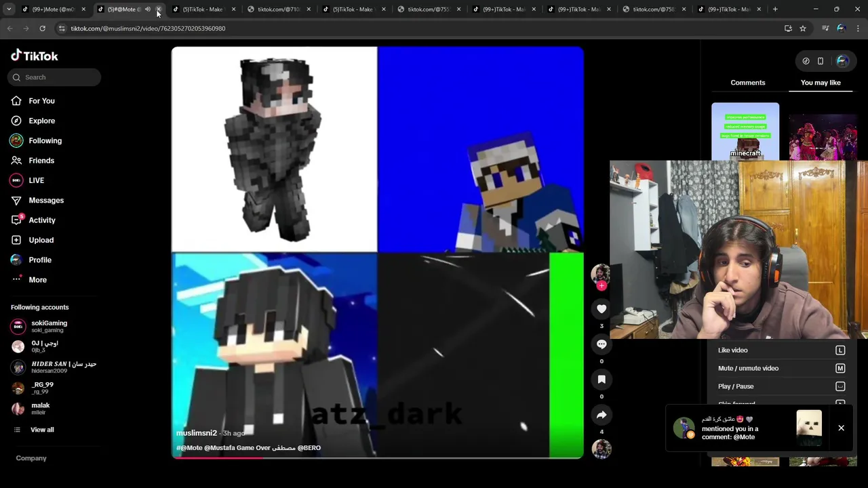Open the muslimsni2 username in the caption
The image size is (868, 488).
coord(196,433)
